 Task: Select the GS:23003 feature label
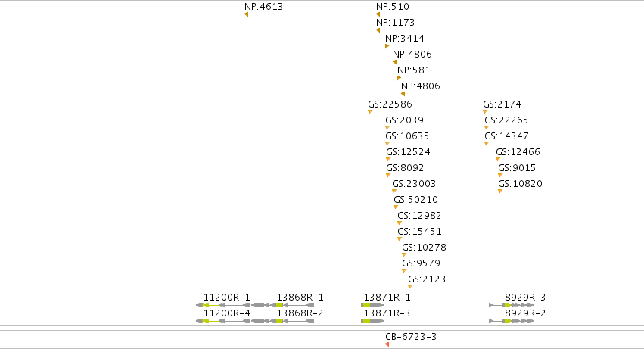click(414, 184)
